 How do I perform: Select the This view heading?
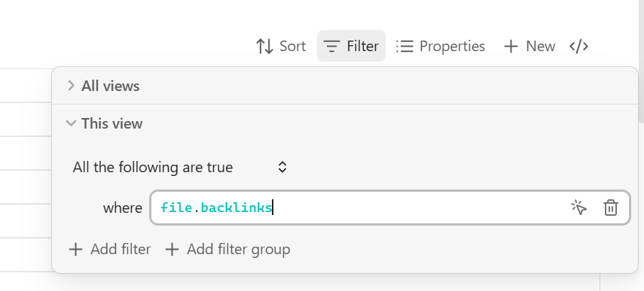[x=111, y=123]
